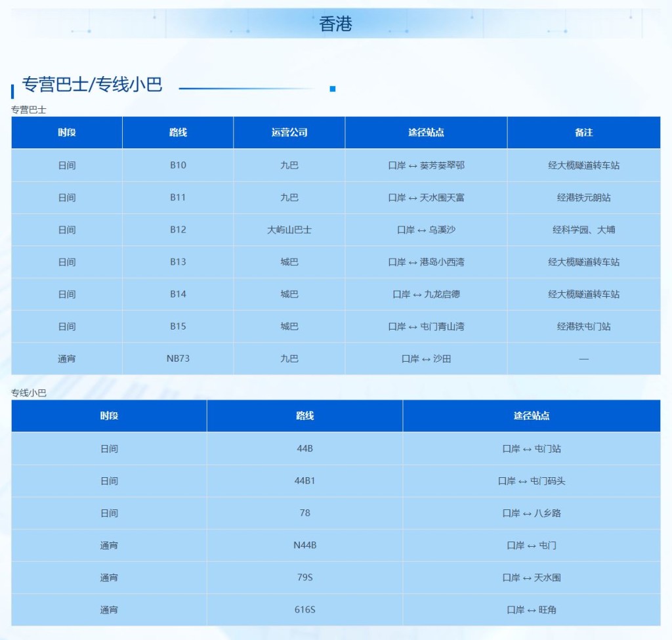Image resolution: width=672 pixels, height=640 pixels.
Task: Click 时段 header in the 专营巴士 table
Action: pos(67,133)
